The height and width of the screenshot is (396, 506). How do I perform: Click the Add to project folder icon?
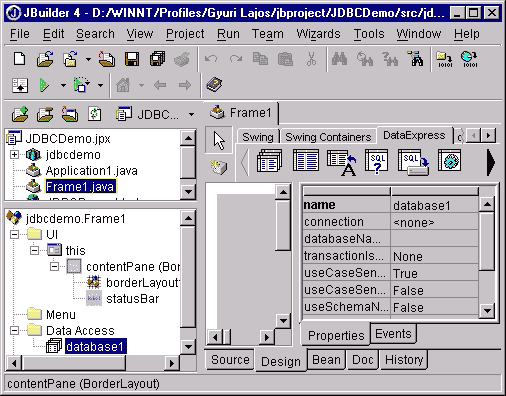tap(20, 114)
